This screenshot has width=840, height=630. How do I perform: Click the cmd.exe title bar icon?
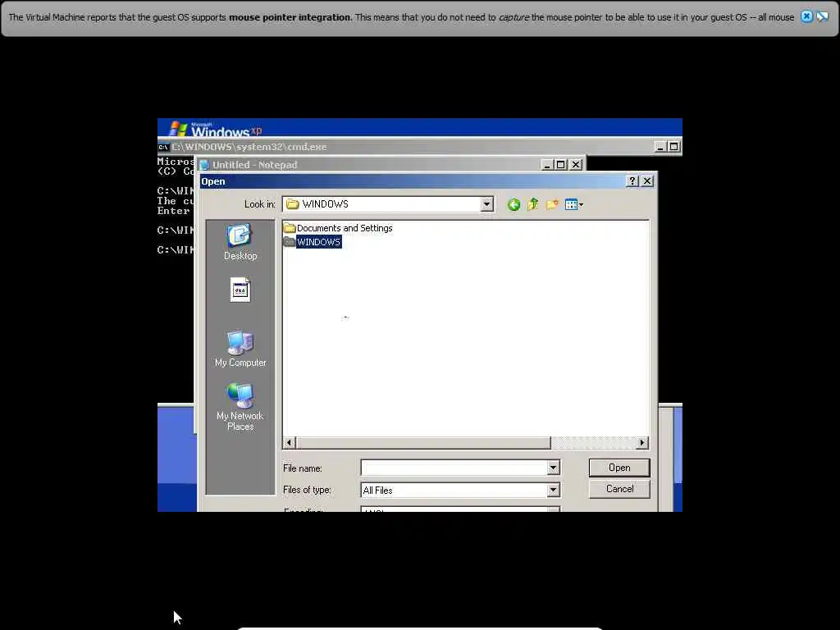[x=163, y=147]
